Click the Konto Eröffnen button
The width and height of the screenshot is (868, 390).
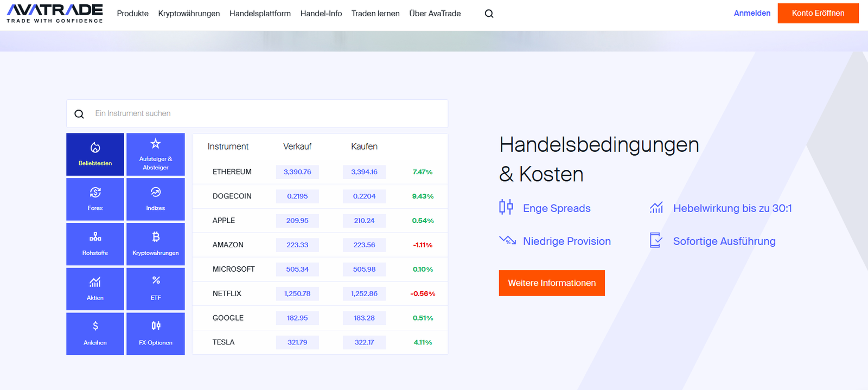[x=818, y=14]
